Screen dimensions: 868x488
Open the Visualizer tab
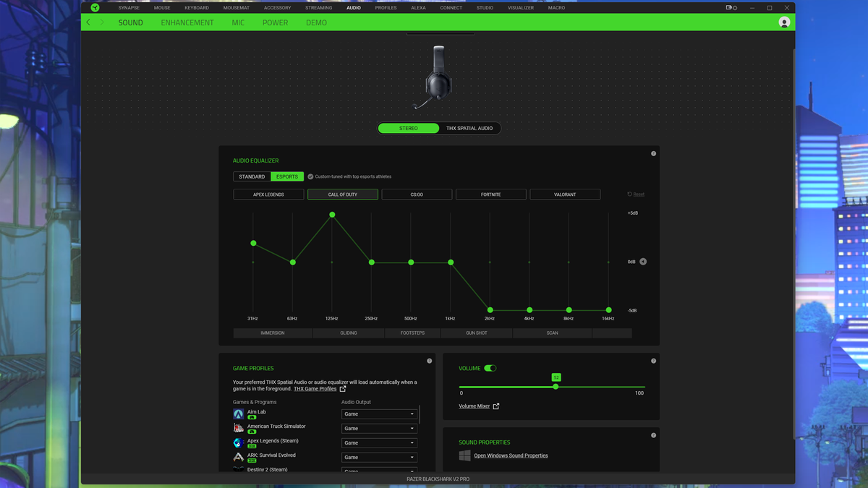pos(521,7)
